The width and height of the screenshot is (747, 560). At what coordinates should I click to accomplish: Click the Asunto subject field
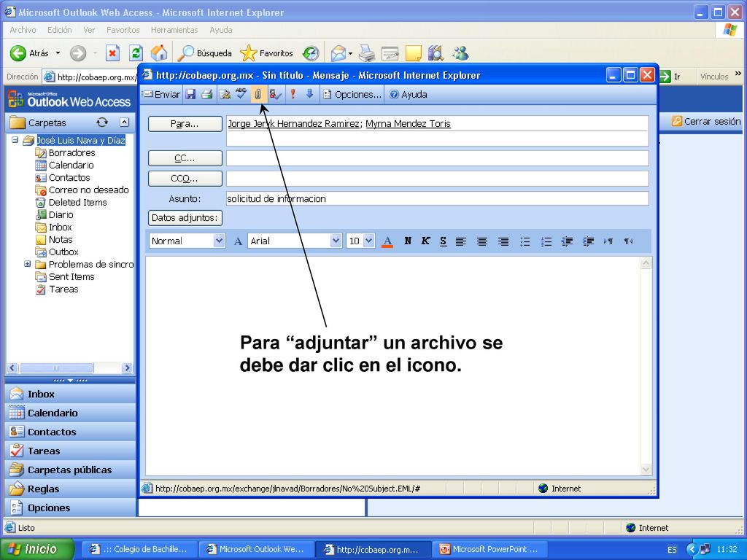(438, 198)
